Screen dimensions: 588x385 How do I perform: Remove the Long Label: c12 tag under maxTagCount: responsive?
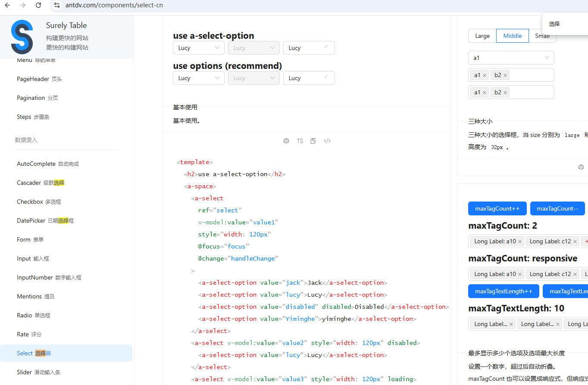[x=575, y=274]
